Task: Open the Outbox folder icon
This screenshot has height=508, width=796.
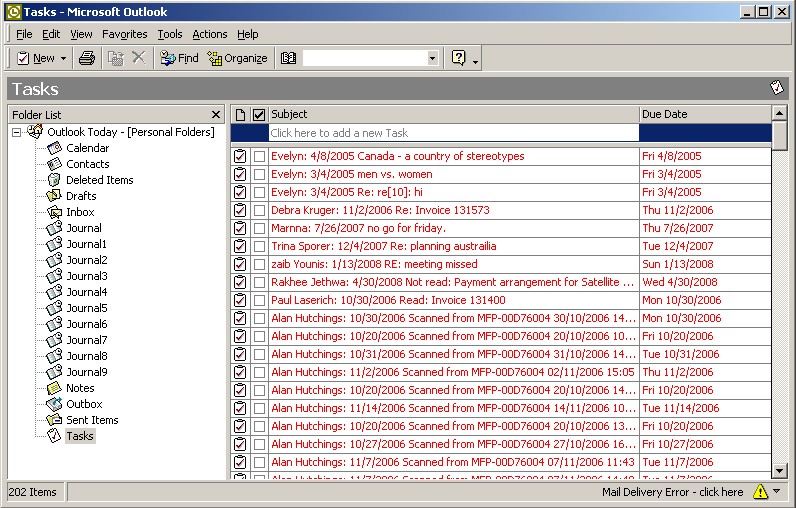Action: [54, 404]
